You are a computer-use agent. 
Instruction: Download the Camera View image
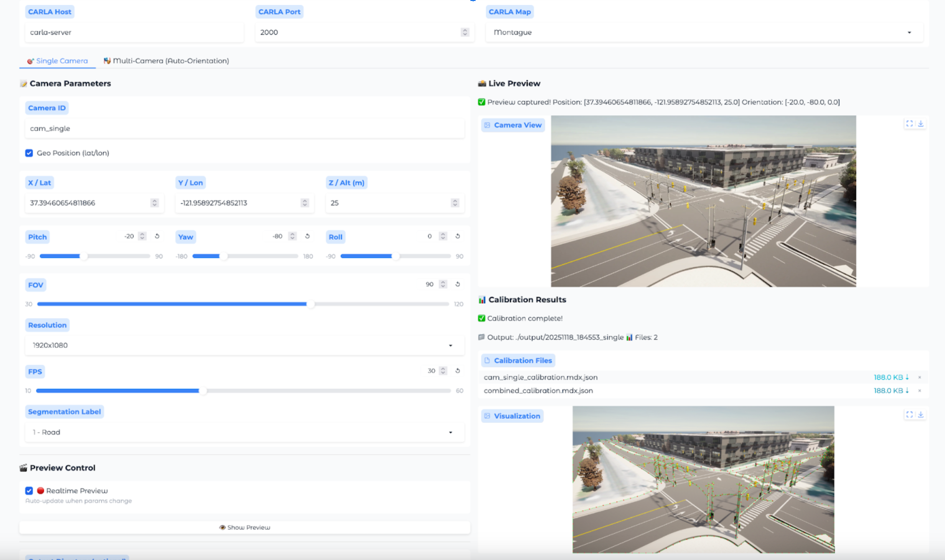[921, 124]
